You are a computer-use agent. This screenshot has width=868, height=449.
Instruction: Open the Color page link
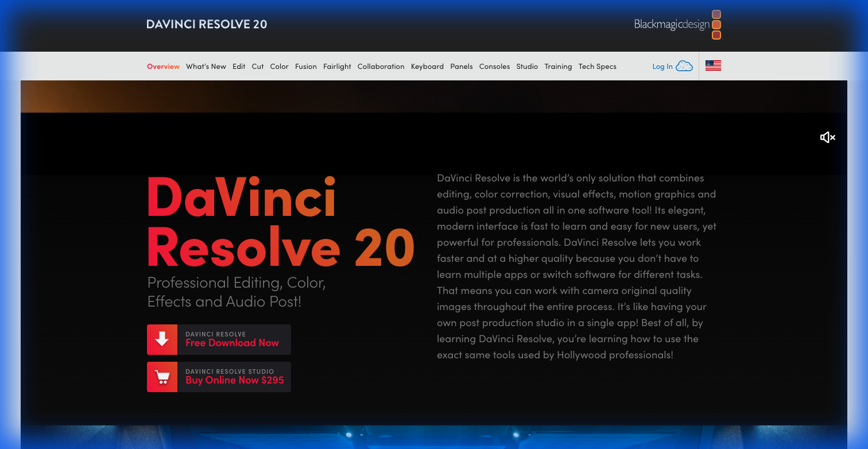click(279, 66)
